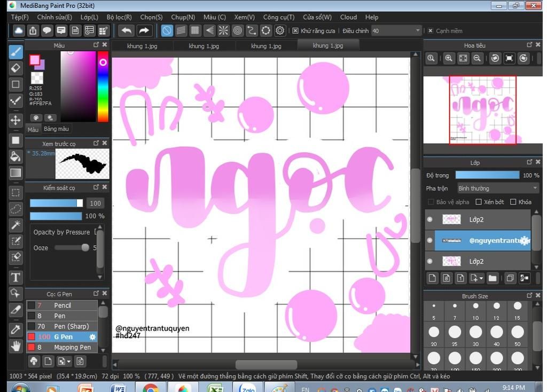Adjust the Độ trong opacity slider
Image resolution: width=547 pixels, height=392 pixels.
487,175
